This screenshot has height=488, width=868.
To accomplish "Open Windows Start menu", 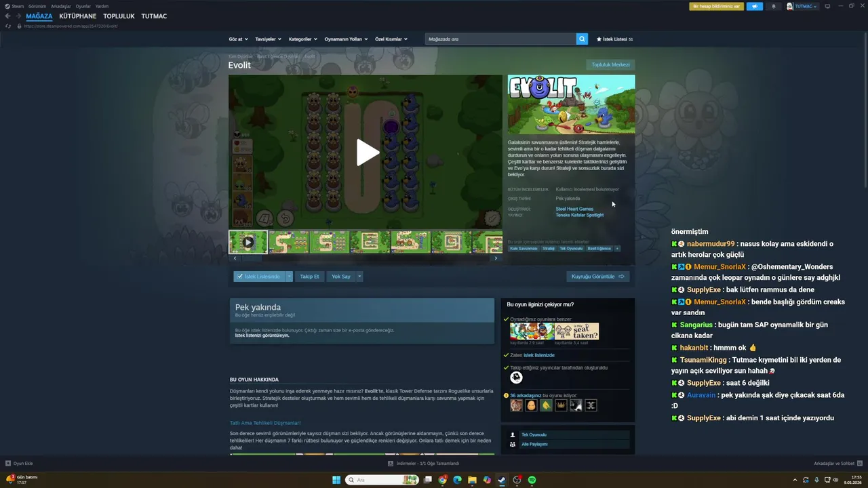I will click(x=336, y=480).
